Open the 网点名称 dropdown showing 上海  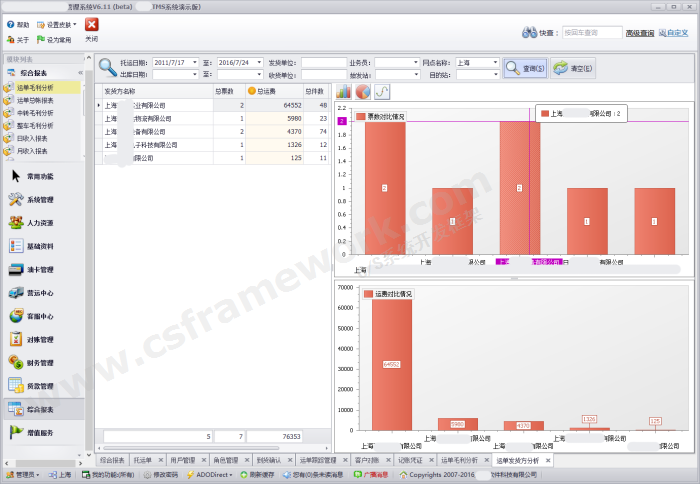tap(494, 62)
